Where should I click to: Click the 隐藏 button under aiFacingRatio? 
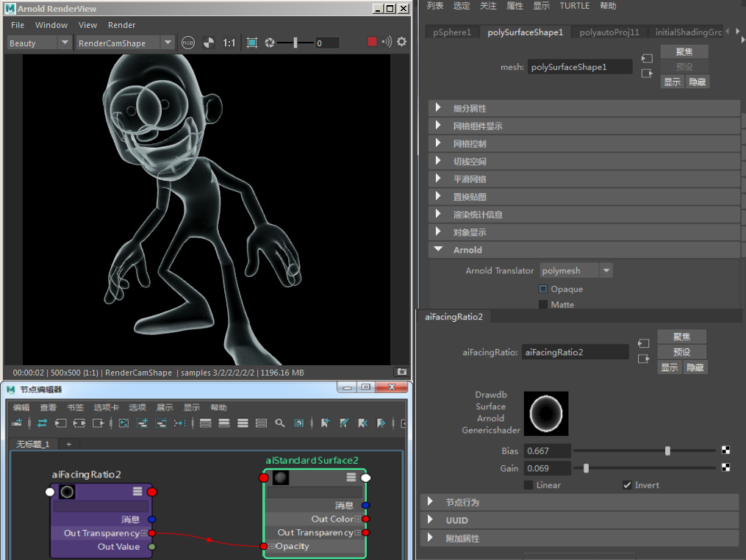pyautogui.click(x=695, y=367)
